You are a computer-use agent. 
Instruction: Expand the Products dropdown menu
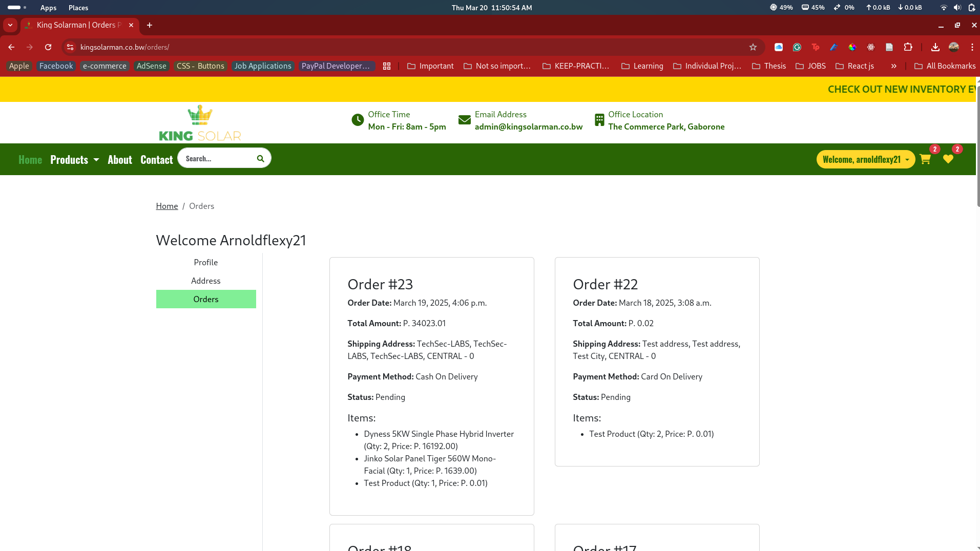74,160
